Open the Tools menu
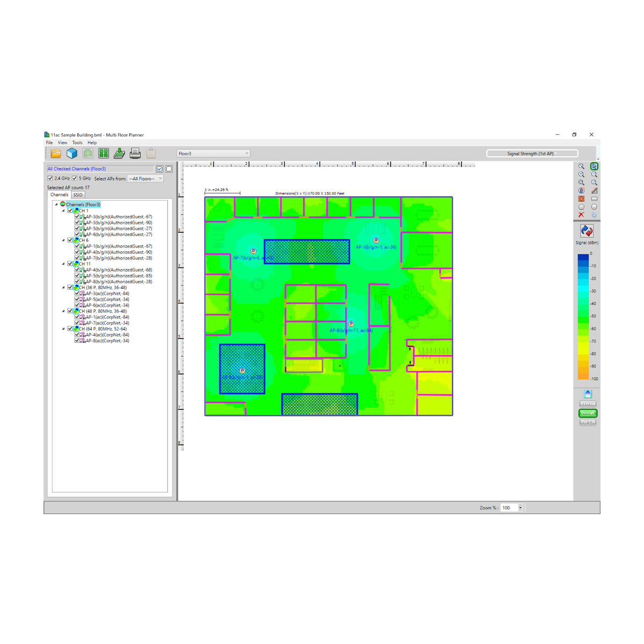 click(x=77, y=142)
